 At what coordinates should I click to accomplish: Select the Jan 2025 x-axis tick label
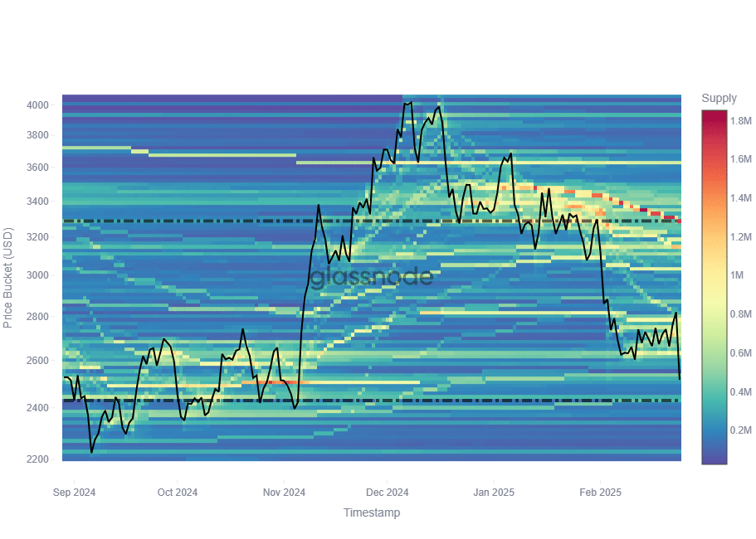(x=494, y=493)
